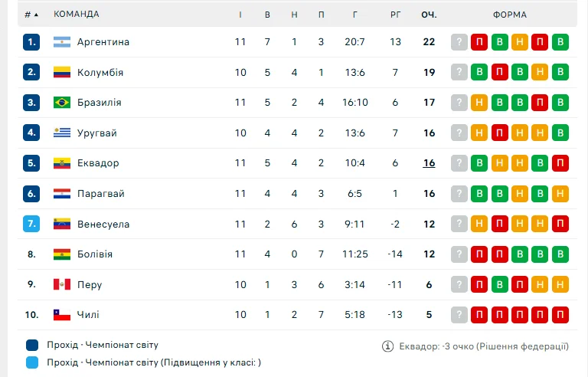Sort standings by the РГ column

coord(395,15)
